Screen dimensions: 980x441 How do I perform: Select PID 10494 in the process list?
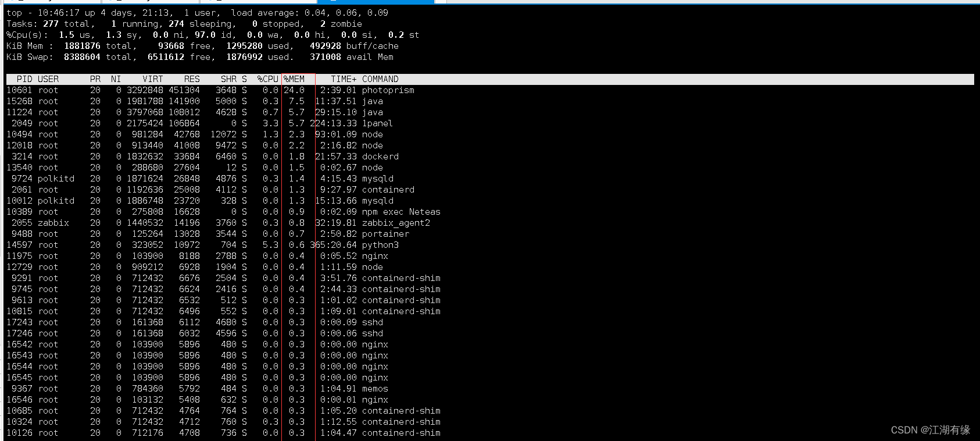tap(19, 134)
